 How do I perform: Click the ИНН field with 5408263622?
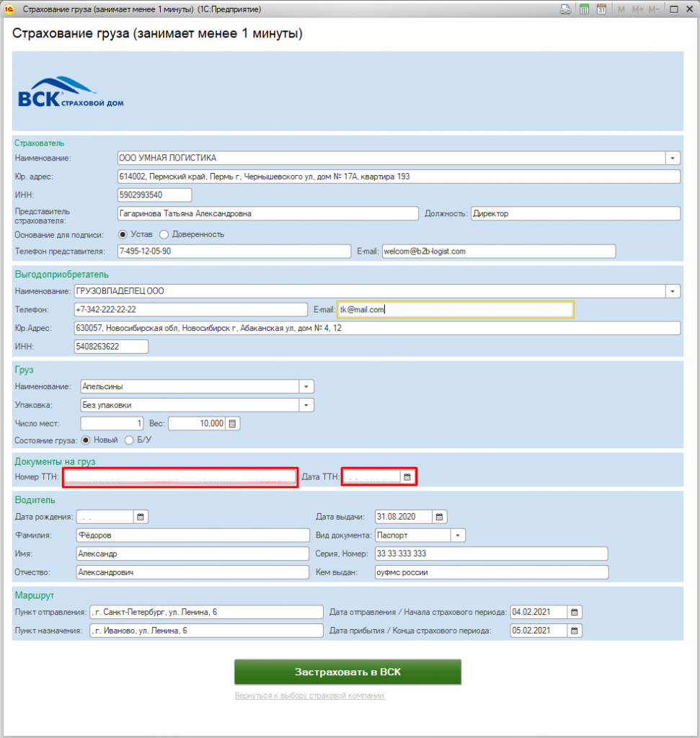(111, 347)
